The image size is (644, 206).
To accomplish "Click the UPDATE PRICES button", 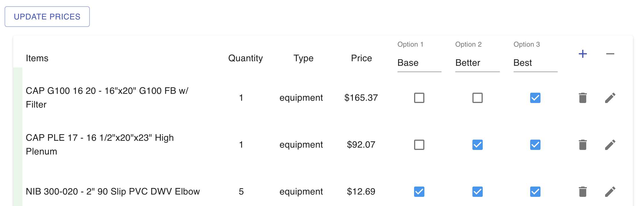I will 47,17.
